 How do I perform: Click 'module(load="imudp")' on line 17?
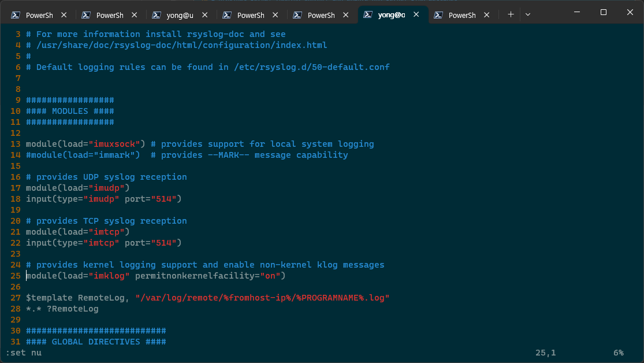point(77,188)
